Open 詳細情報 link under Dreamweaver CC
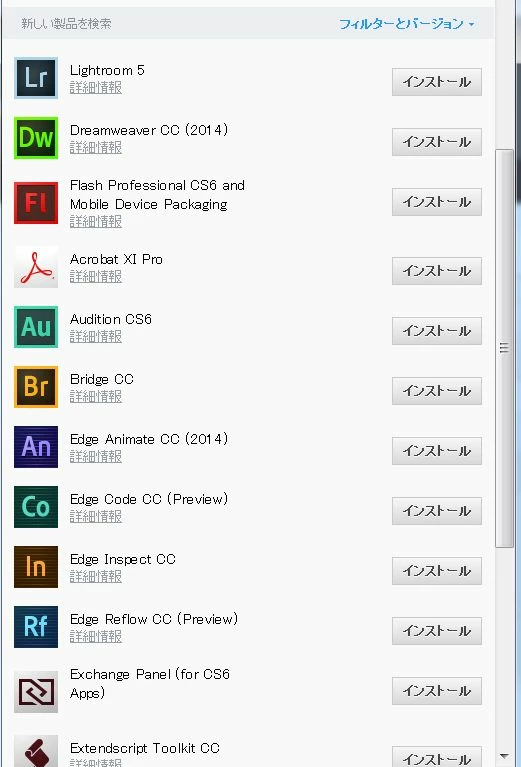 click(96, 147)
